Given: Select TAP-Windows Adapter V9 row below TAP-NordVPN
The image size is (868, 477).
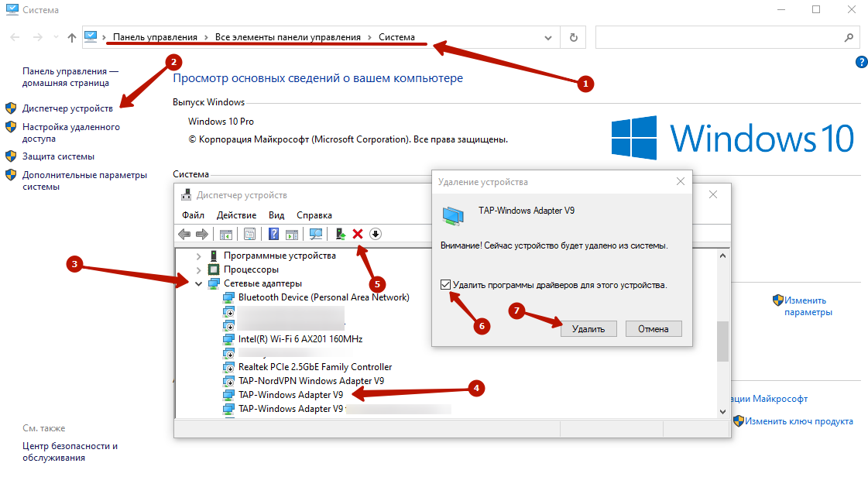Looking at the screenshot, I should (x=290, y=395).
